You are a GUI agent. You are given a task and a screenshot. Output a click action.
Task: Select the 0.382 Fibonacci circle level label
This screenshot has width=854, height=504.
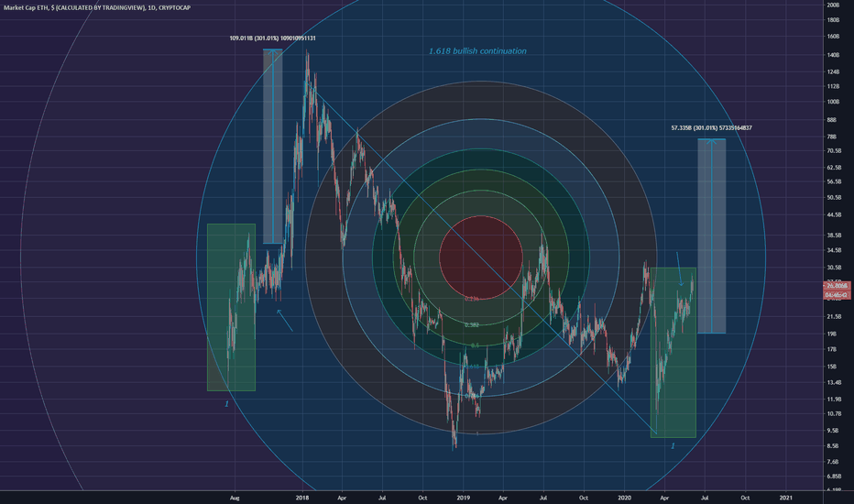(x=472, y=325)
